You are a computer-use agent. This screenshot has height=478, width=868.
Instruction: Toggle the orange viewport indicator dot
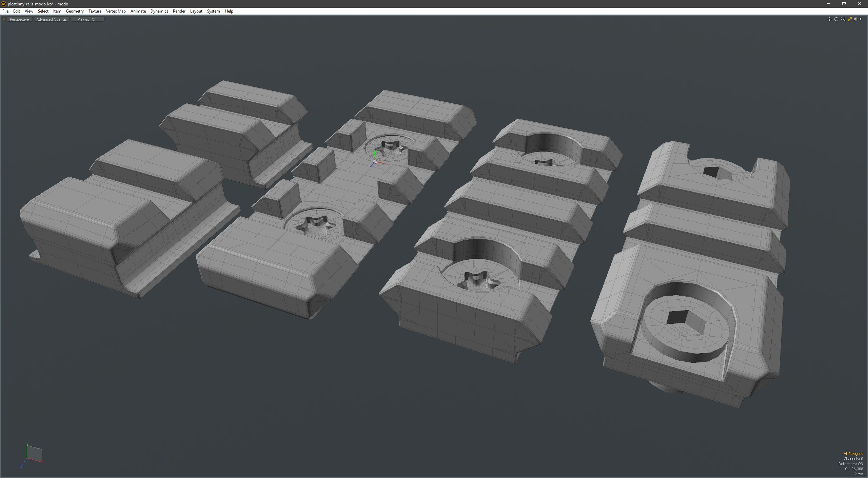tap(4, 19)
